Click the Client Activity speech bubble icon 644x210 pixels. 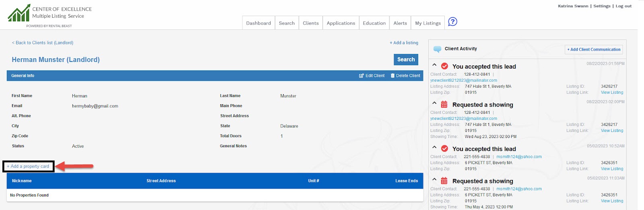[437, 49]
